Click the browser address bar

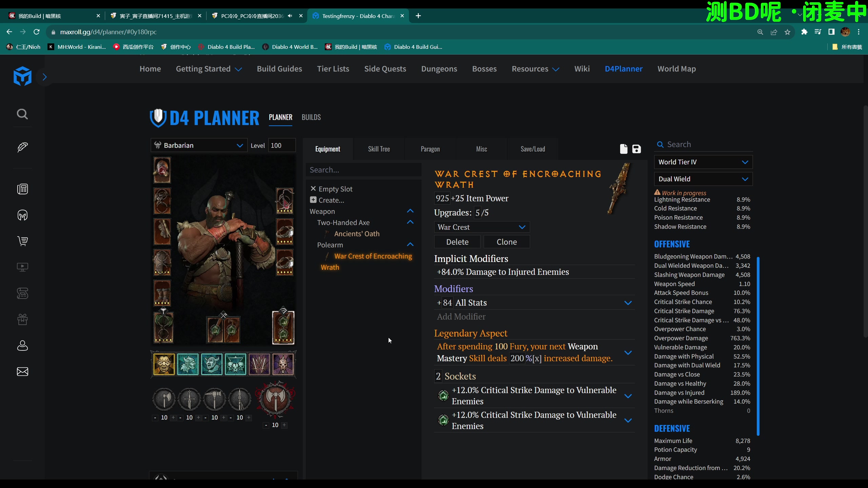400,32
